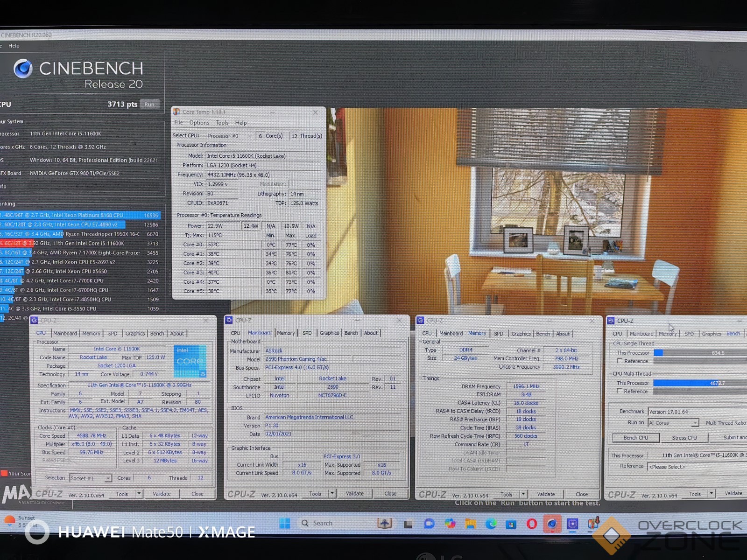Select the Ryzen 7 1700X ranking row
The height and width of the screenshot is (560, 747).
point(80,252)
